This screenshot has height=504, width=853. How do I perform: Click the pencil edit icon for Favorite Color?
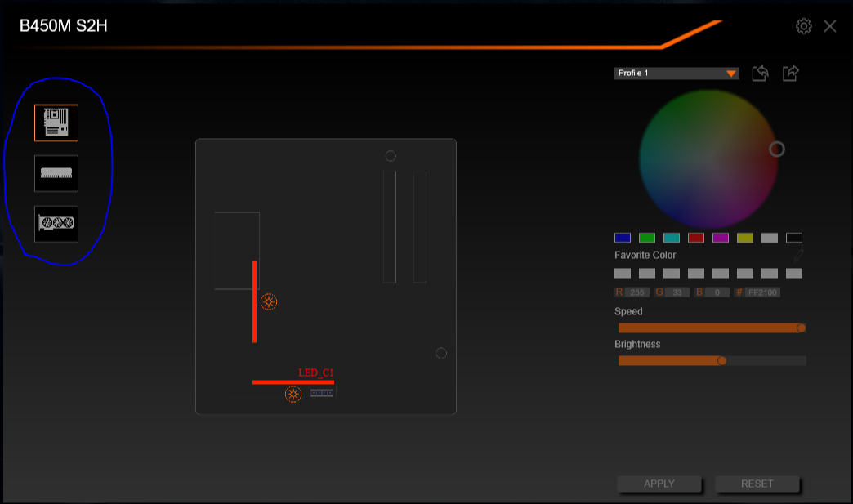pos(798,255)
